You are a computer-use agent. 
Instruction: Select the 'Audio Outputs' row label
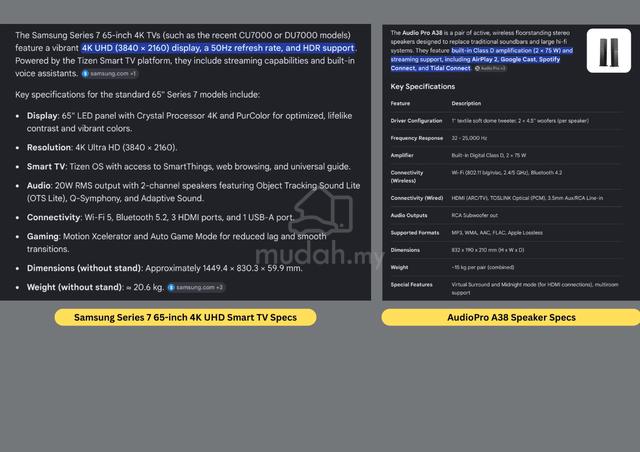409,215
